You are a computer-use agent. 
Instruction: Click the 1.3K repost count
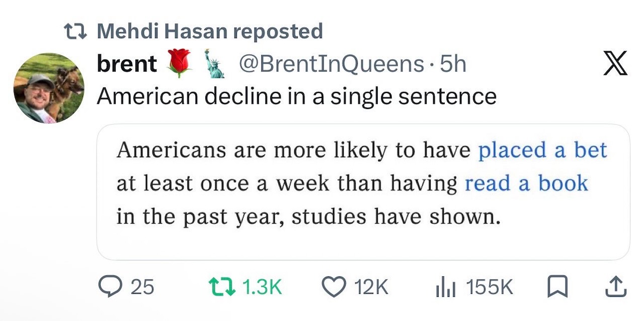262,287
